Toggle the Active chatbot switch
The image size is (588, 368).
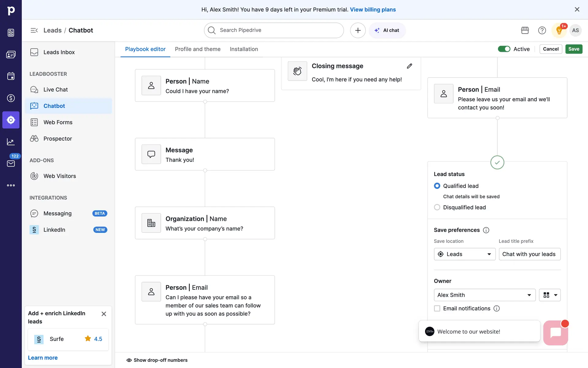coord(504,49)
